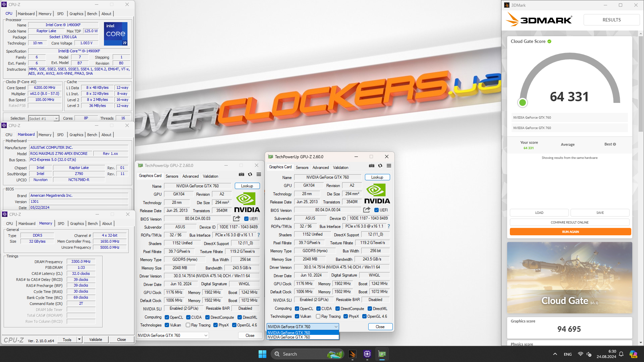The image size is (644, 362).
Task: Open the Wi-Fi network tray icon
Action: [x=580, y=354]
